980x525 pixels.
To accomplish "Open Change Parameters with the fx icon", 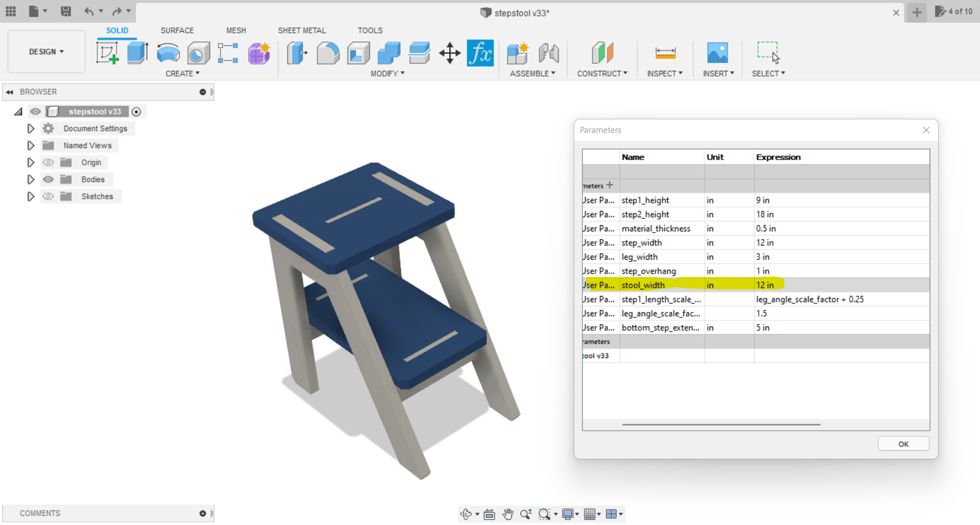I will pos(480,53).
